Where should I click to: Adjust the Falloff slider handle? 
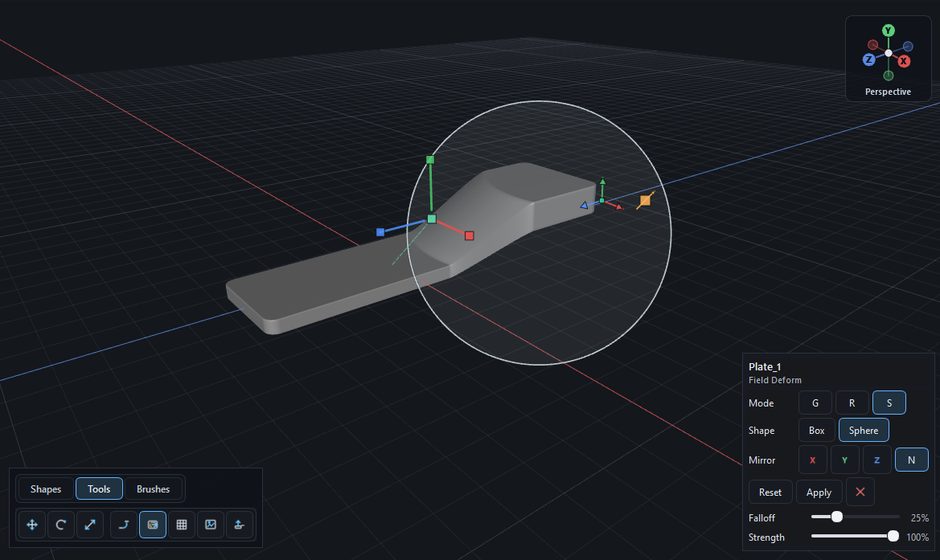pos(837,517)
